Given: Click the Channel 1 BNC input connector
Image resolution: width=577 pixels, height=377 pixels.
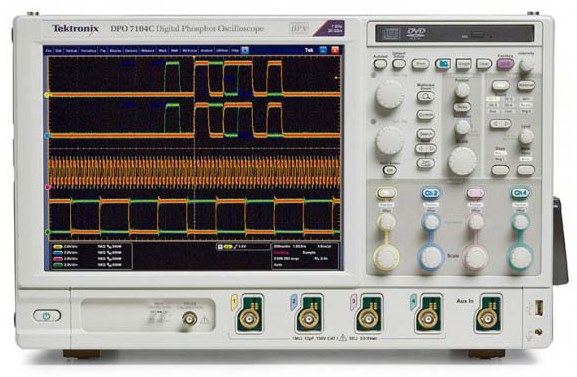Looking at the screenshot, I should [x=249, y=316].
